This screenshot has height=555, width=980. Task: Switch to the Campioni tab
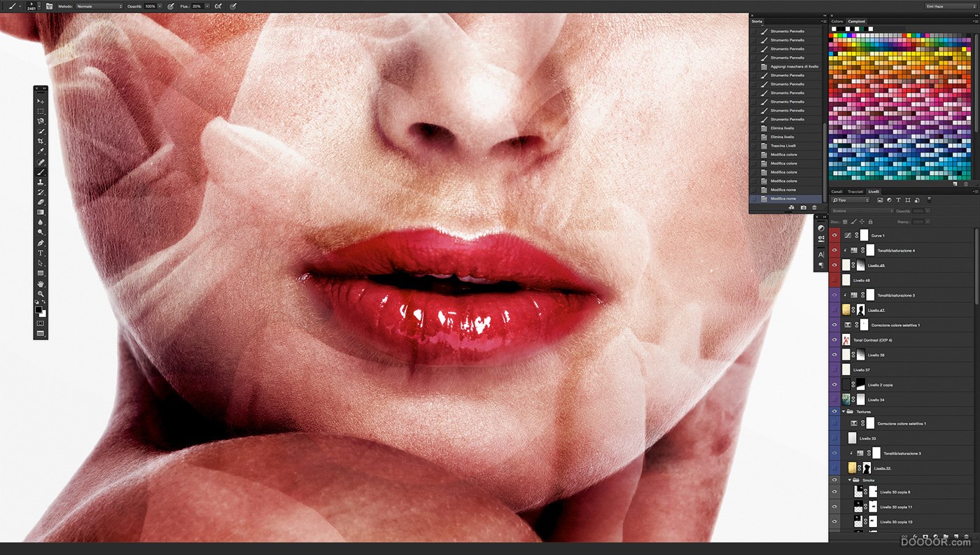point(857,21)
